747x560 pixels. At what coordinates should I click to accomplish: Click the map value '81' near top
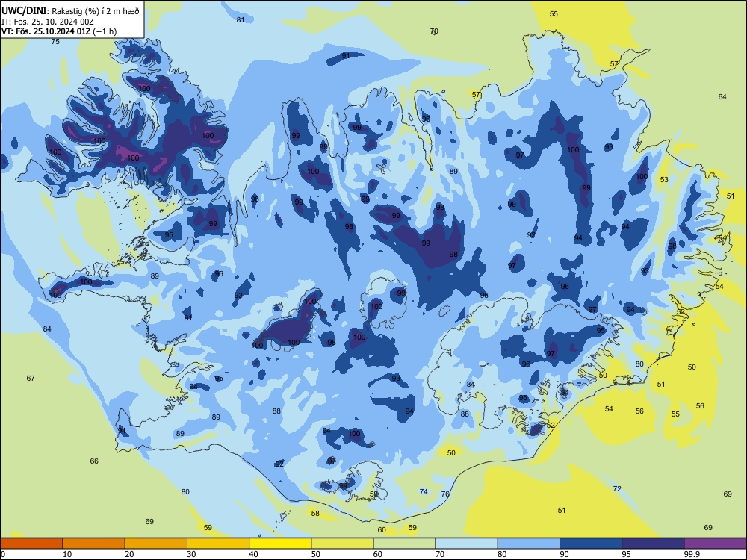pyautogui.click(x=240, y=19)
